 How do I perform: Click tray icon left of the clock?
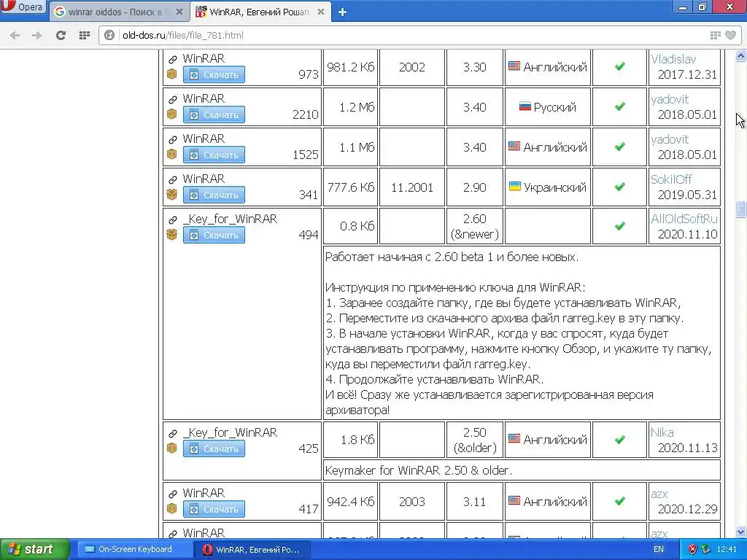(705, 550)
